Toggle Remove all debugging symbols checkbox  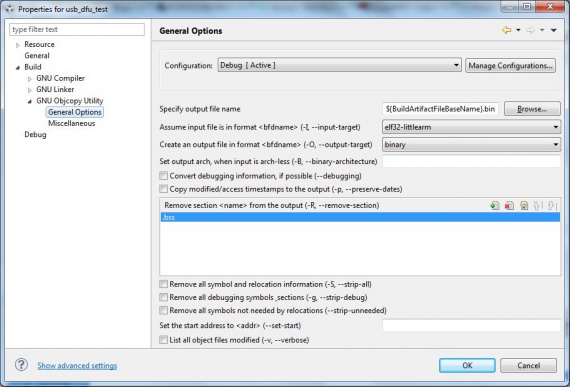(x=164, y=297)
